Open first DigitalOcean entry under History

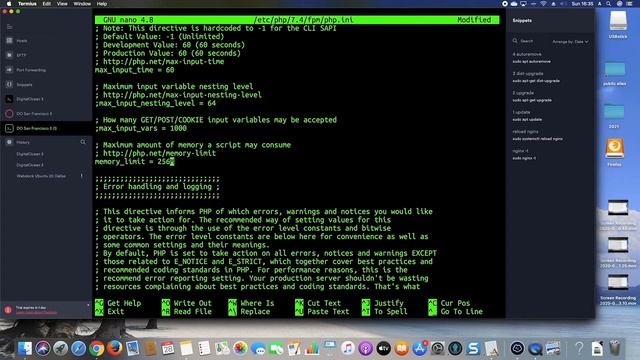click(30, 154)
